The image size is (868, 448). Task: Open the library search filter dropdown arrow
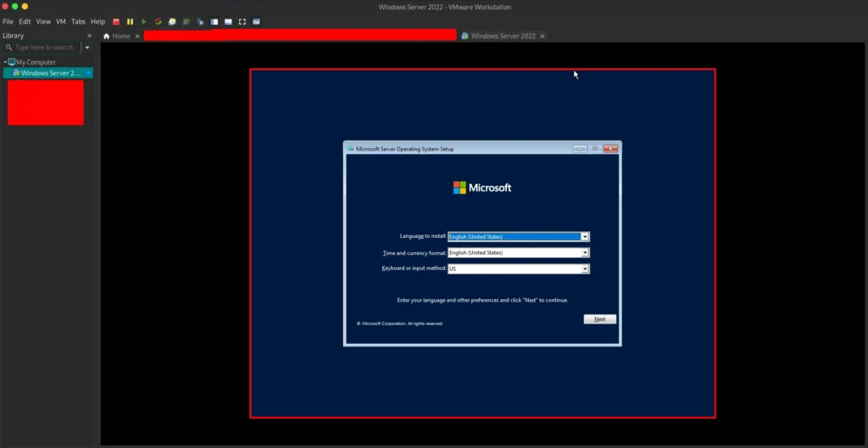point(87,47)
